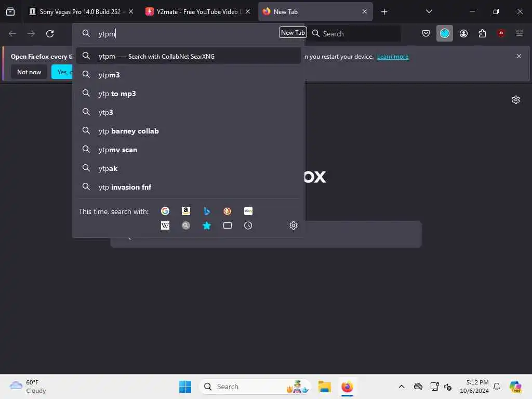532x399 pixels.
Task: Choose the ytp3 suggestion
Action: coord(188,112)
